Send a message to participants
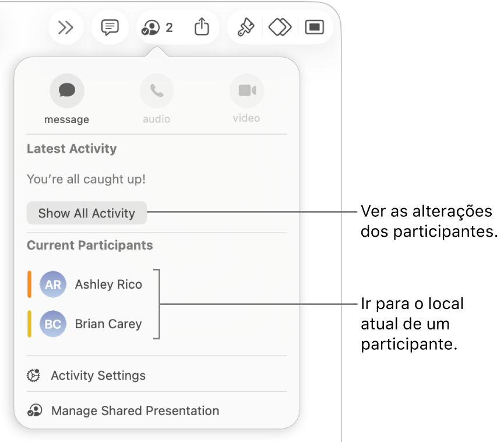 (67, 91)
